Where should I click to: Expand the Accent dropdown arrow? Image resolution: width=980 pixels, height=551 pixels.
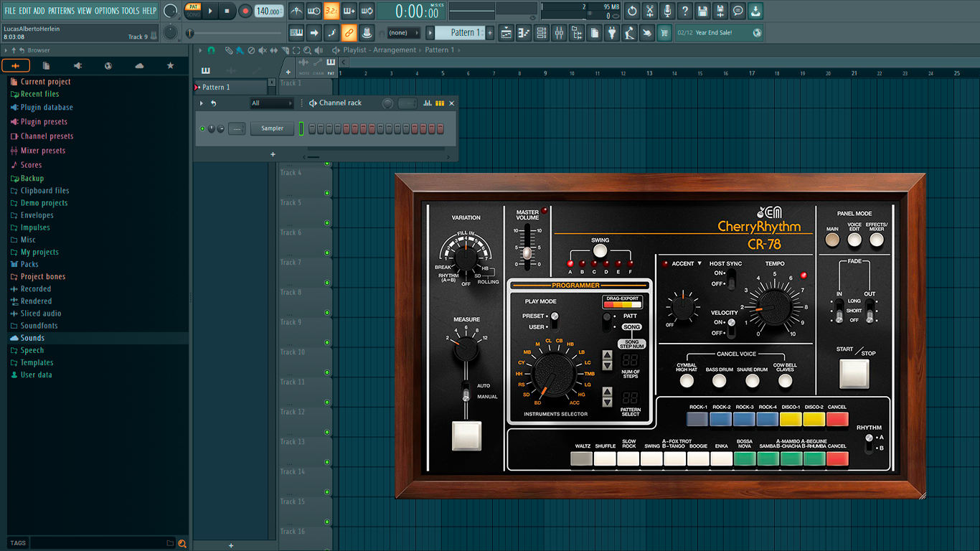point(699,263)
